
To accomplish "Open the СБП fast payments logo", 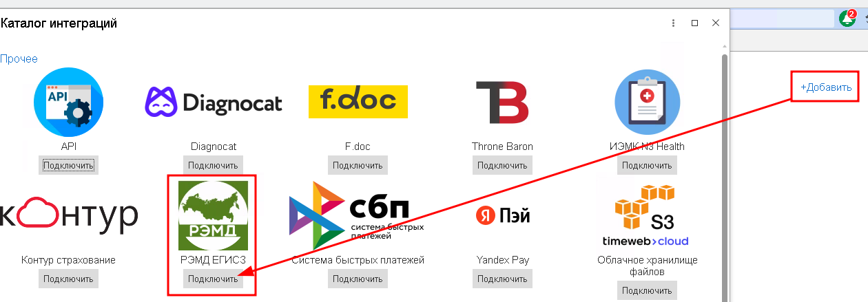I will [358, 215].
